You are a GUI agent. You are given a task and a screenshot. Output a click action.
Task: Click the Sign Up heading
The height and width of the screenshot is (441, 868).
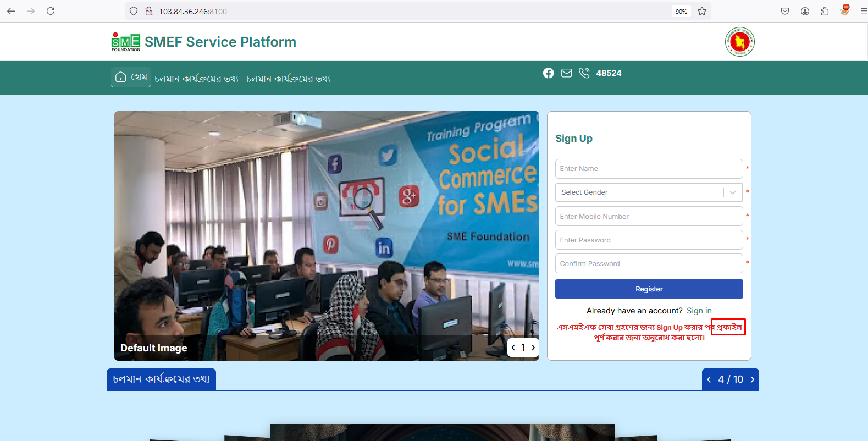click(574, 139)
